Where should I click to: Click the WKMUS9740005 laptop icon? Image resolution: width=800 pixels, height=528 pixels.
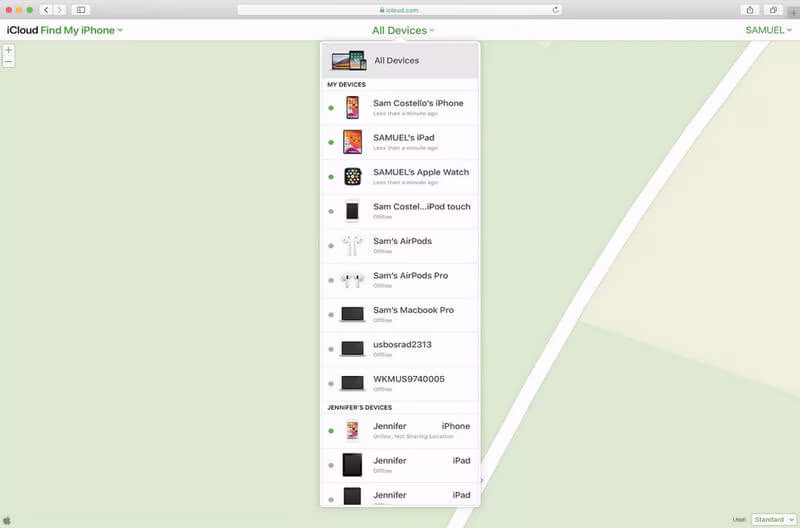click(x=353, y=383)
